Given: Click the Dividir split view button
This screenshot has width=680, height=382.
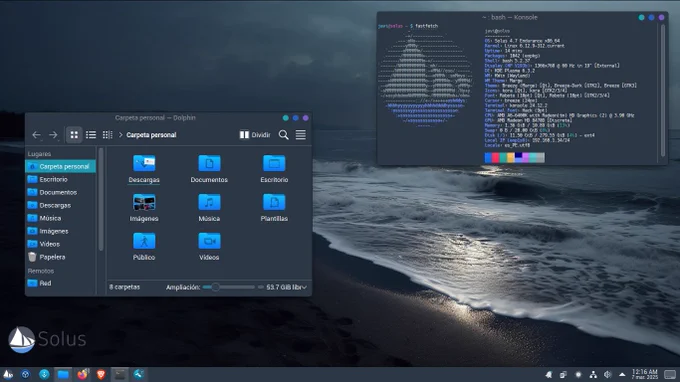Looking at the screenshot, I should (x=255, y=135).
